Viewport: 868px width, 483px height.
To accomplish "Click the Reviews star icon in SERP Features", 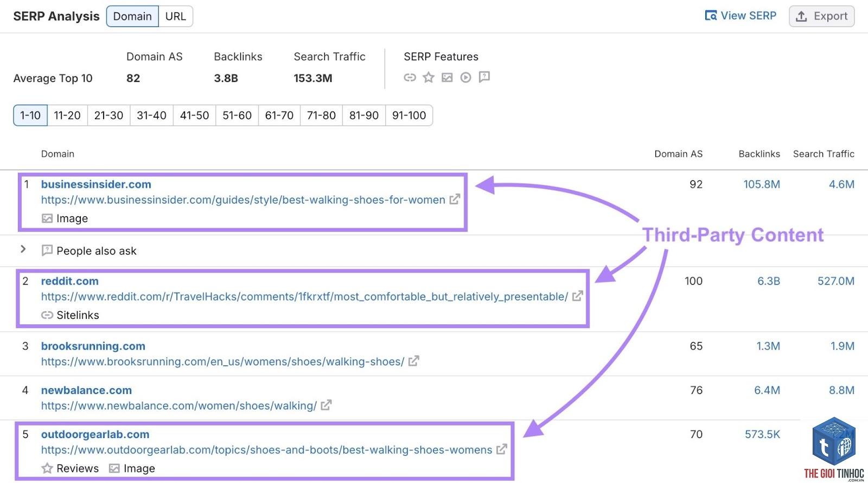I will [429, 78].
